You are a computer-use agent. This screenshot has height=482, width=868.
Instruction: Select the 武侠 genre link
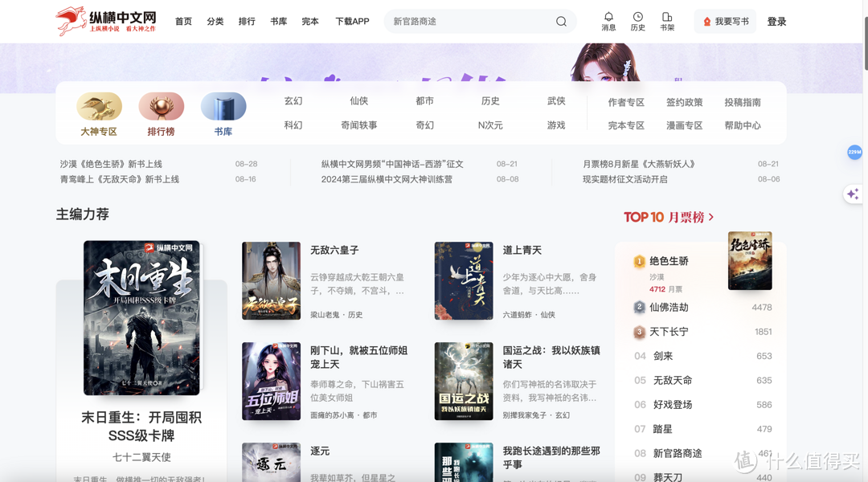[x=556, y=100]
